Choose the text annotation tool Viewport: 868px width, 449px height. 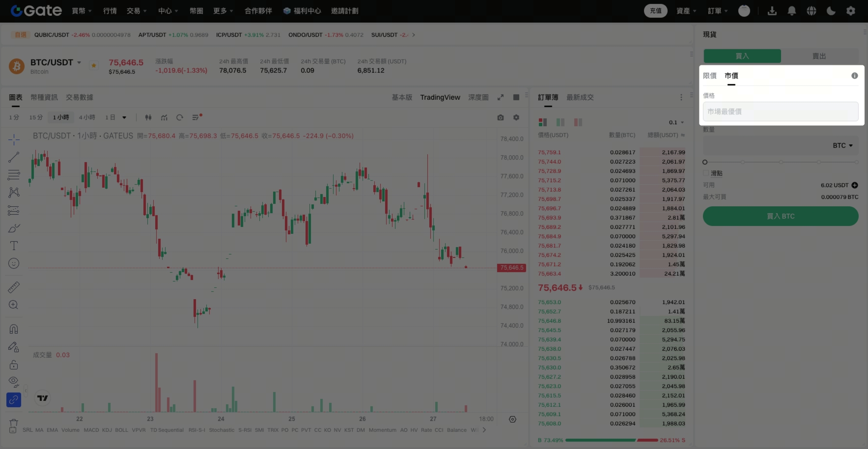coord(14,246)
